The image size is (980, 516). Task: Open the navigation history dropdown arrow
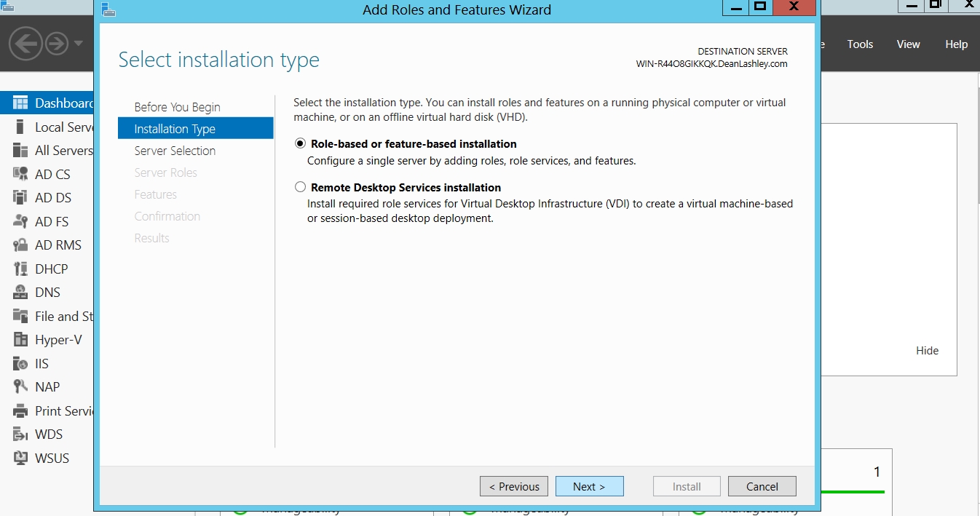point(79,44)
